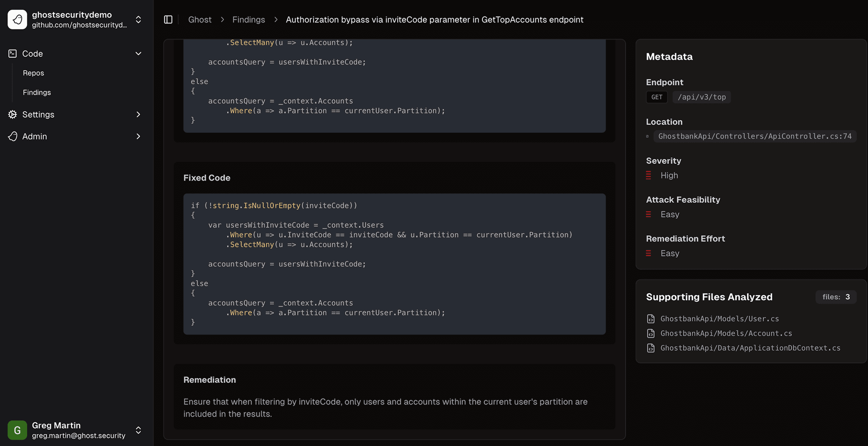Click the file icon beside User.cs

pos(651,319)
